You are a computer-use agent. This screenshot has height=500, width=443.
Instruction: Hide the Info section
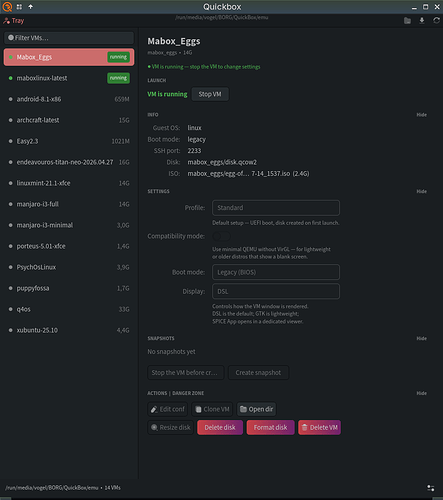(x=421, y=115)
